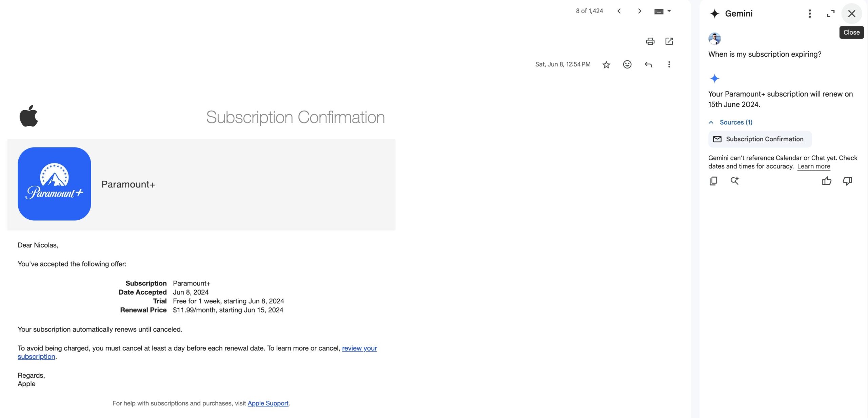Click the search-with-sparkle icon under the Gemini response
This screenshot has width=868, height=418.
[x=734, y=181]
